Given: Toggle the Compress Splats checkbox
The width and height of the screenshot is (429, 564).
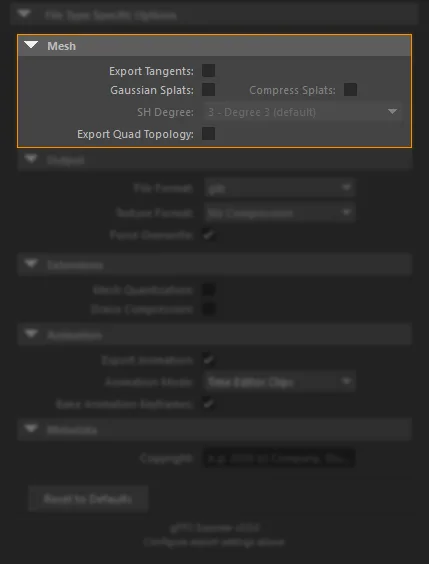Looking at the screenshot, I should click(350, 90).
